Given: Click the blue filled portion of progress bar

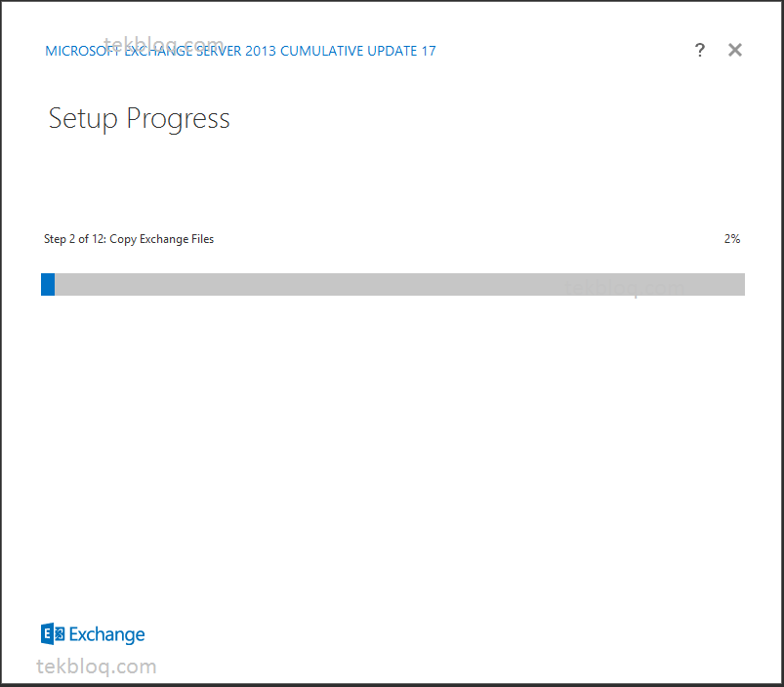Looking at the screenshot, I should click(48, 284).
